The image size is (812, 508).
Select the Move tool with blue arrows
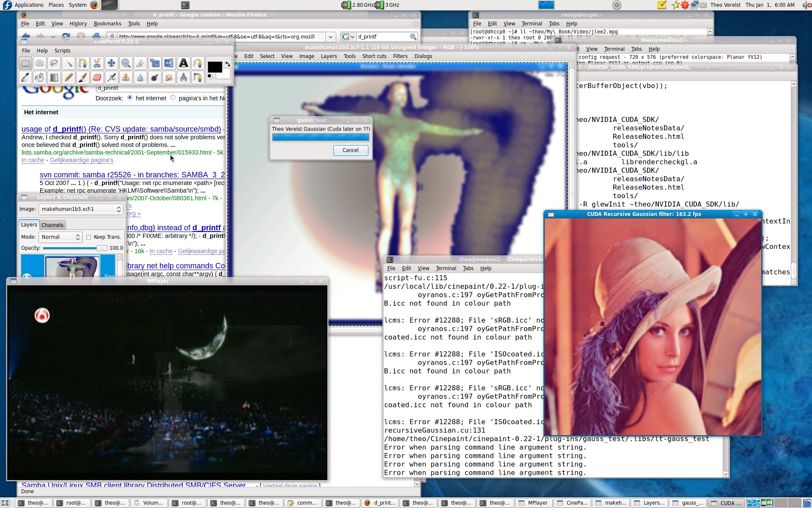[x=112, y=63]
